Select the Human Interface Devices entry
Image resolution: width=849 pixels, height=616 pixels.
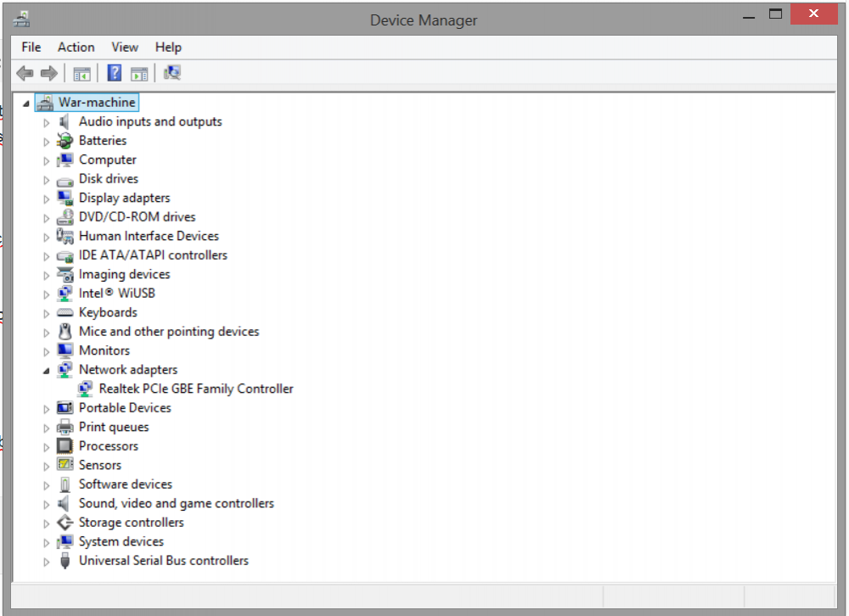[x=149, y=236]
